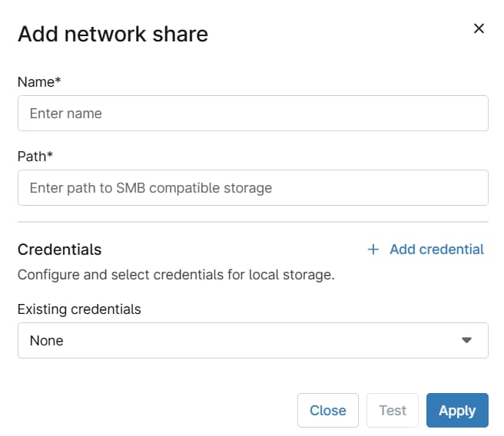Apply the network share settings
504x436 pixels.
pos(456,411)
